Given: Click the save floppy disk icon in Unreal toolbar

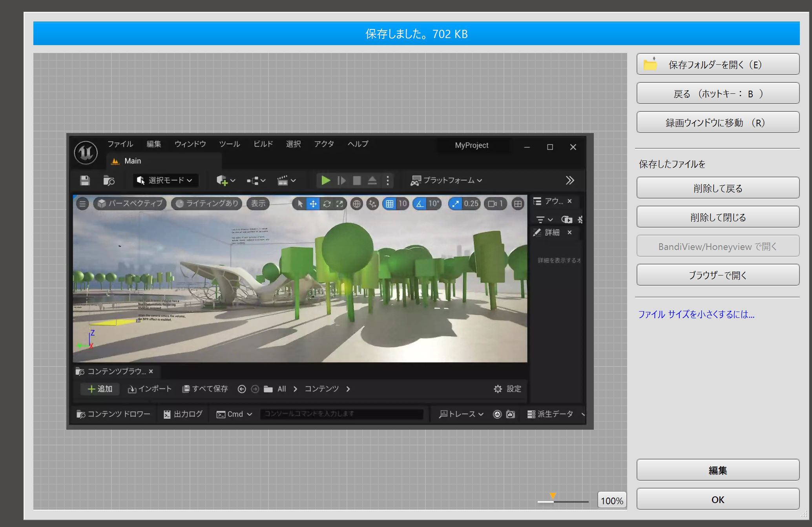Looking at the screenshot, I should click(x=85, y=181).
